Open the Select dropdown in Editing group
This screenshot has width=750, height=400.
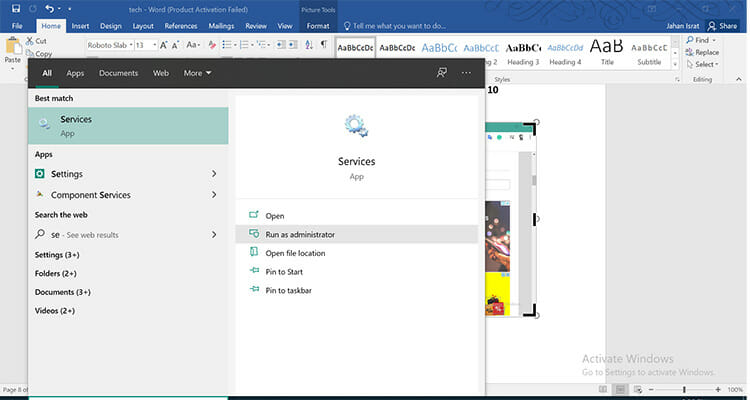[702, 64]
